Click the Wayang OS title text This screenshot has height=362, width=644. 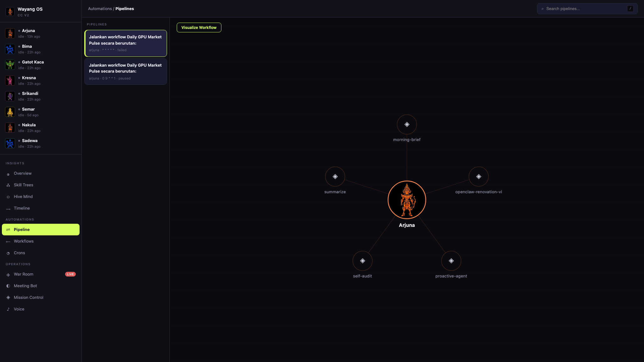[30, 9]
